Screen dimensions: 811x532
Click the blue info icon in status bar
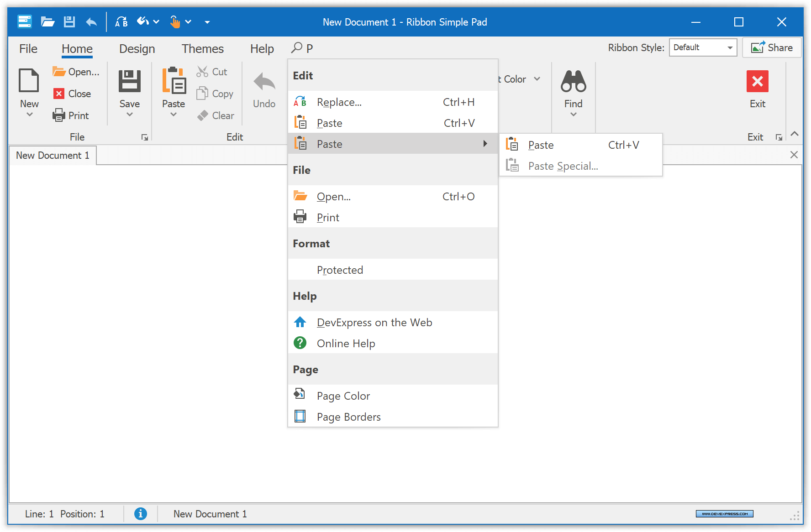(141, 514)
